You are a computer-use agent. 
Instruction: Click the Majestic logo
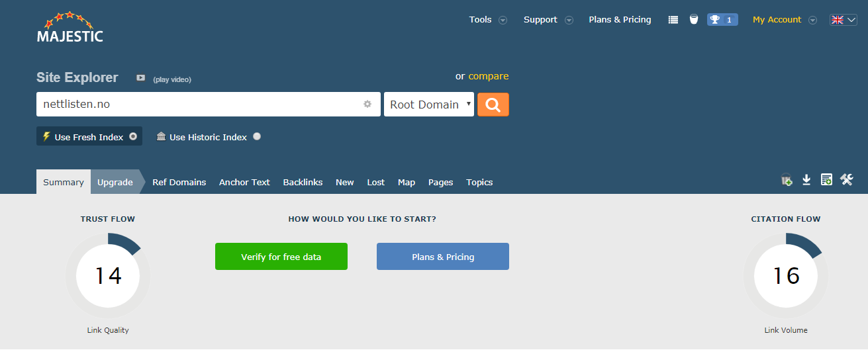70,27
